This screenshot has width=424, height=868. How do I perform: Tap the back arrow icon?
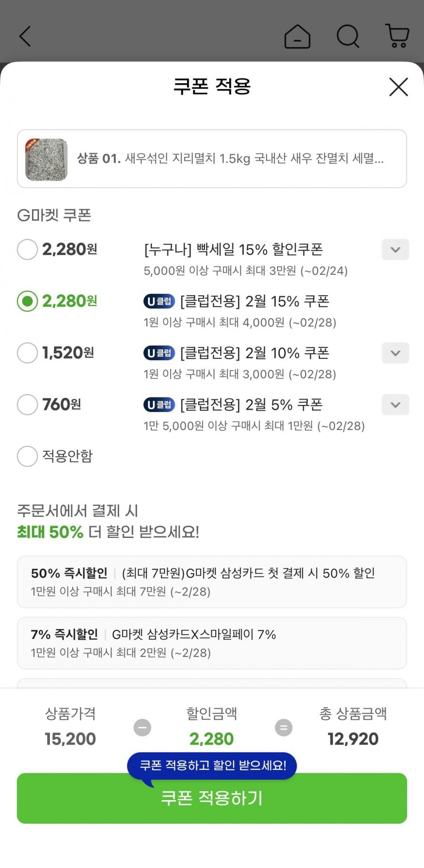25,36
